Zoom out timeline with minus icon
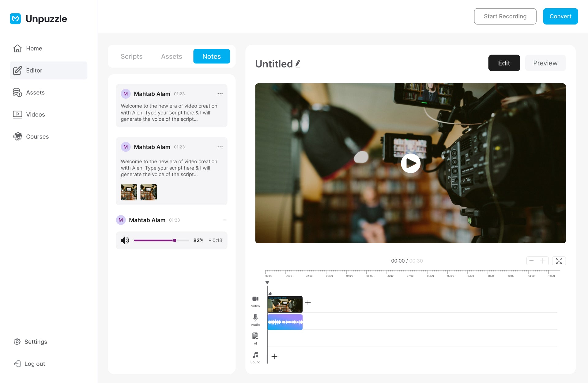Screen dimensions: 588x383 click(532, 261)
